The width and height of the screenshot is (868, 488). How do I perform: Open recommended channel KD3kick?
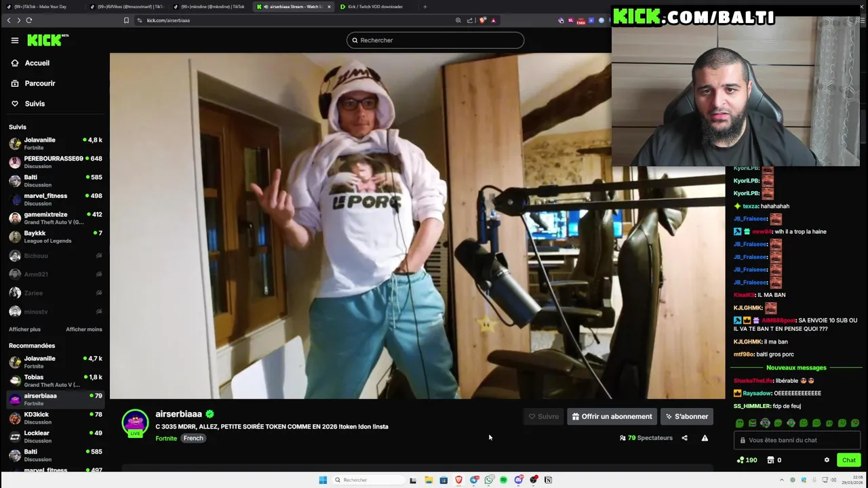(x=55, y=418)
